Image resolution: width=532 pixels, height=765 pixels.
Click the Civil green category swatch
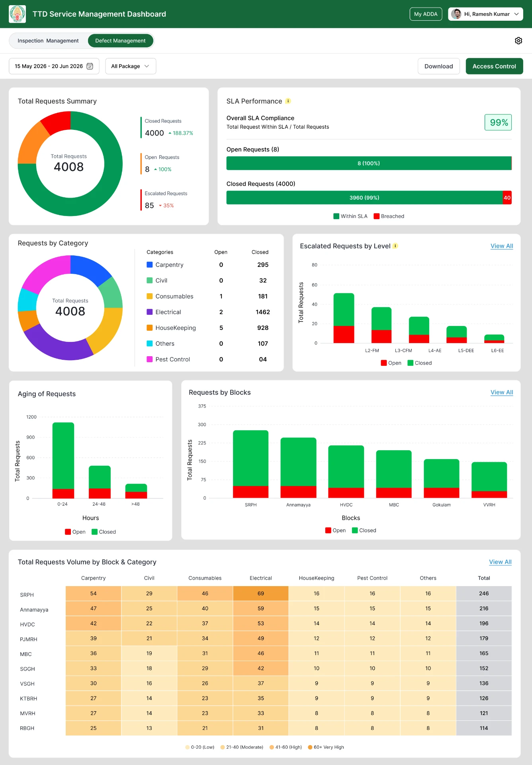coord(150,280)
